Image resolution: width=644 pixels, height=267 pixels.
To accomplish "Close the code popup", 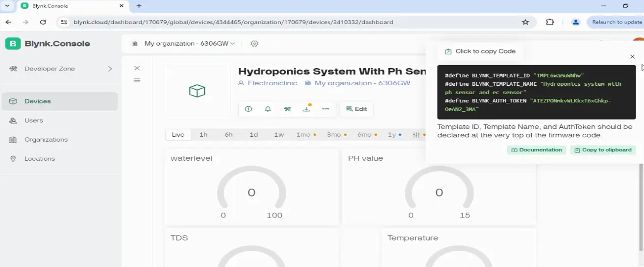I will (x=632, y=57).
